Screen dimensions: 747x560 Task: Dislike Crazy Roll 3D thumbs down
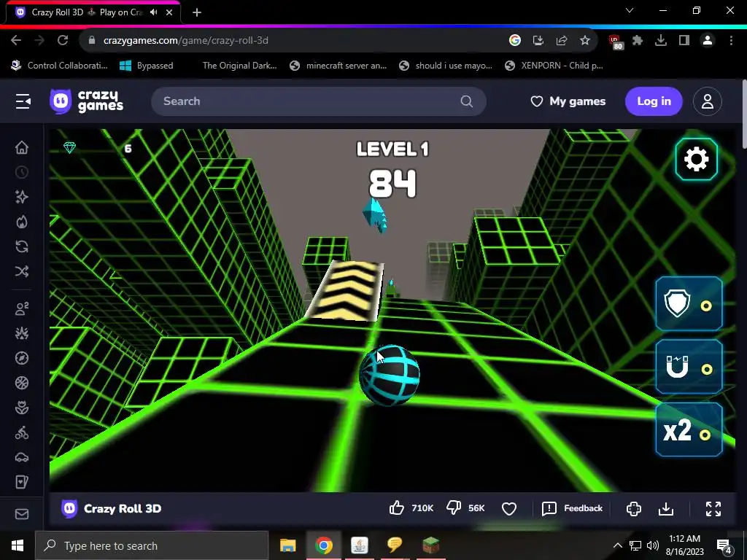point(454,508)
